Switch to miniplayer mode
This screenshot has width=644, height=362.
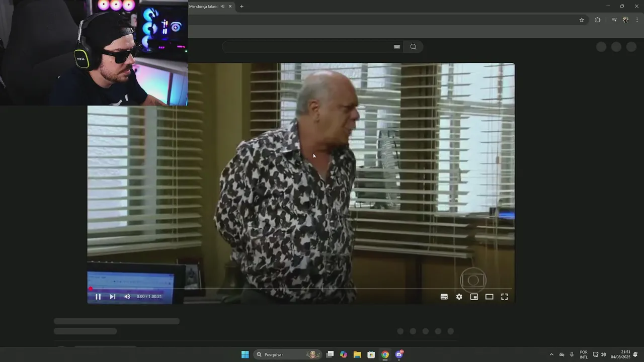(x=474, y=297)
